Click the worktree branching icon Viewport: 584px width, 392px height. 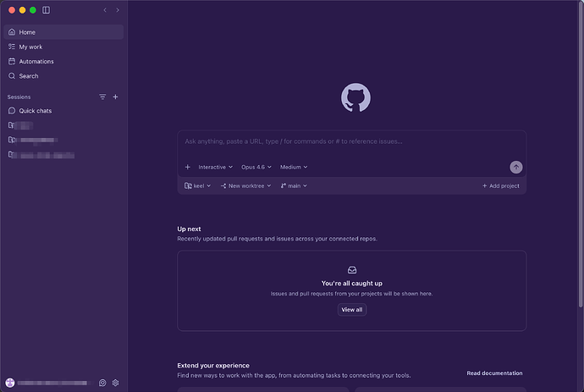pyautogui.click(x=223, y=185)
